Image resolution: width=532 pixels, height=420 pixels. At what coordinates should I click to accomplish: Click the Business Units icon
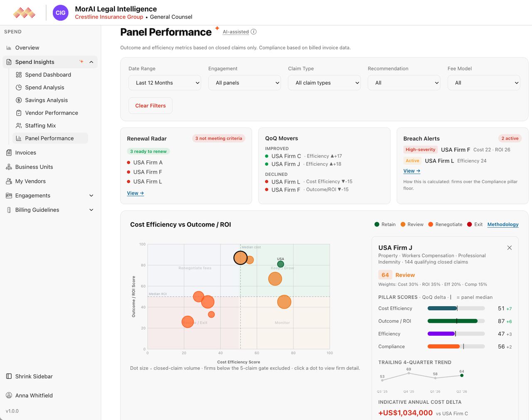pyautogui.click(x=9, y=167)
